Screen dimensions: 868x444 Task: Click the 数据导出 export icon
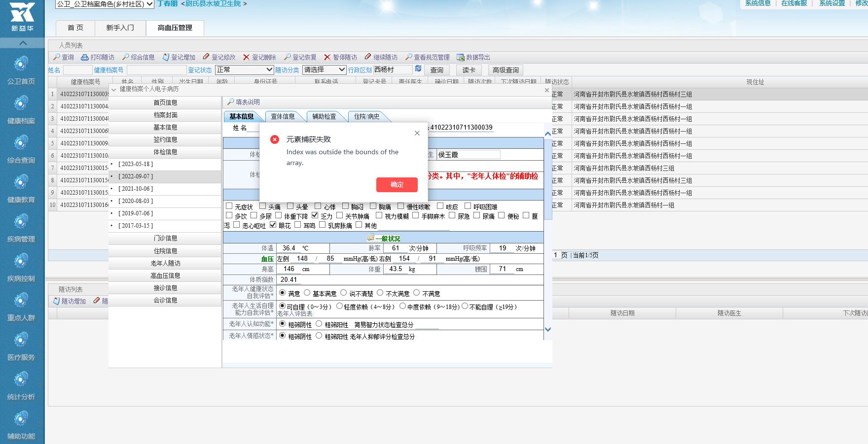pos(461,57)
